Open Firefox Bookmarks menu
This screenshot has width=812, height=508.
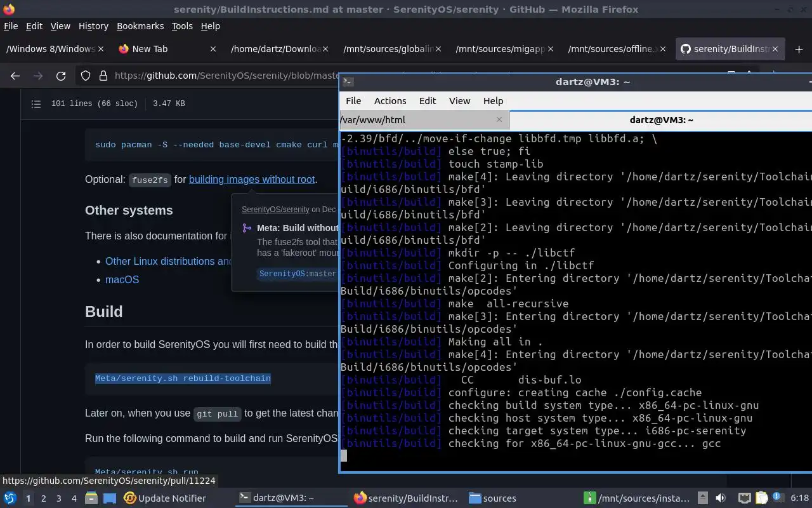(140, 26)
